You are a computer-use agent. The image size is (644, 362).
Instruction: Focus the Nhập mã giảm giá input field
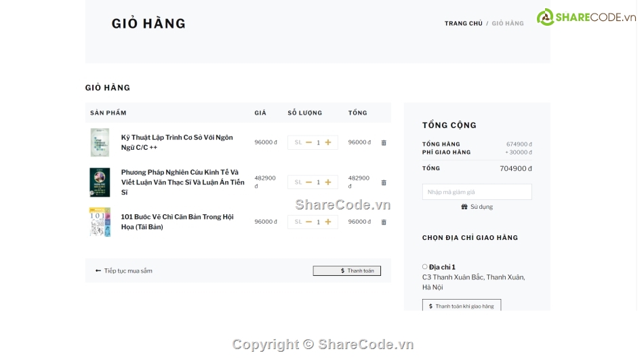477,193
